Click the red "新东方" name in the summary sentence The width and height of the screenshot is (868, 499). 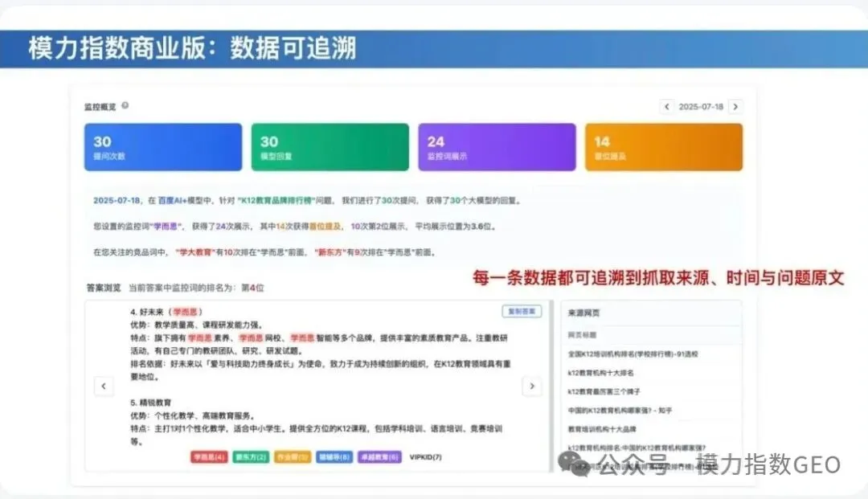tap(330, 252)
